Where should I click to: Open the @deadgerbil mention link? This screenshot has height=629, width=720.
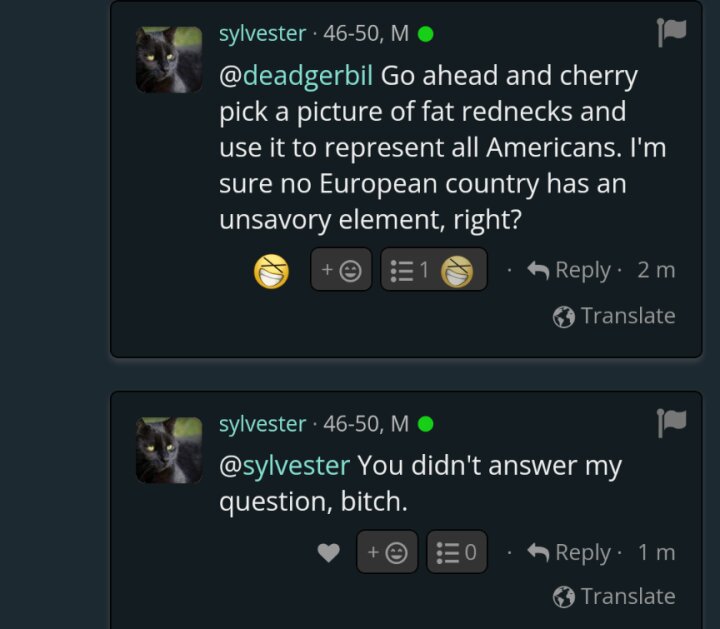[296, 76]
